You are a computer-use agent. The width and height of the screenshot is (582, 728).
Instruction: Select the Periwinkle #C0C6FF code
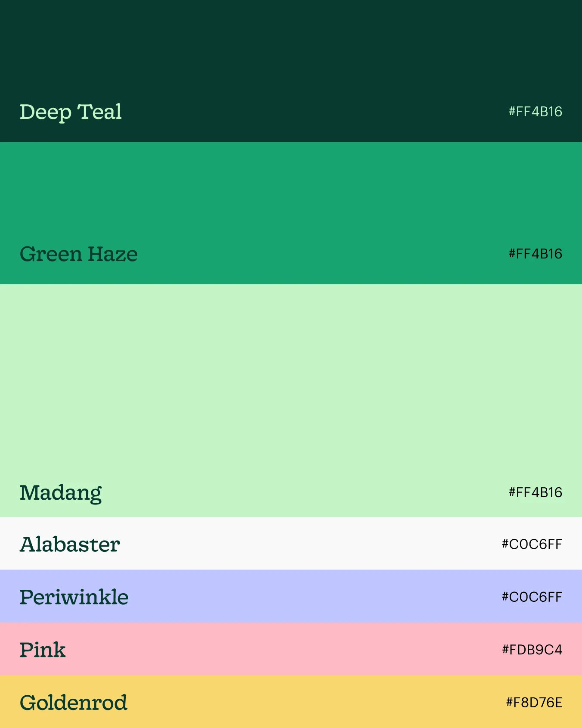(x=532, y=597)
